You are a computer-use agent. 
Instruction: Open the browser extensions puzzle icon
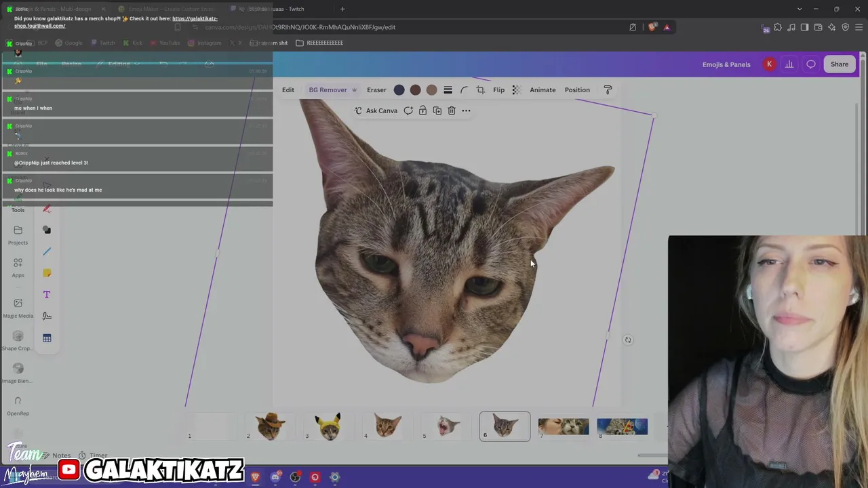point(778,27)
